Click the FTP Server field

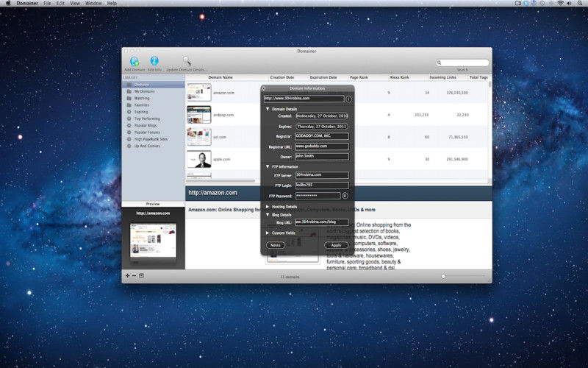[x=322, y=175]
